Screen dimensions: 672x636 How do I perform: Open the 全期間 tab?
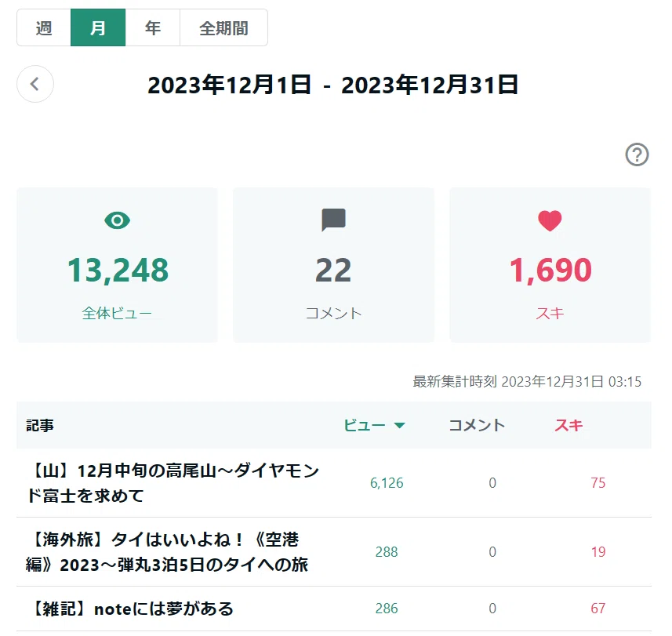click(223, 28)
